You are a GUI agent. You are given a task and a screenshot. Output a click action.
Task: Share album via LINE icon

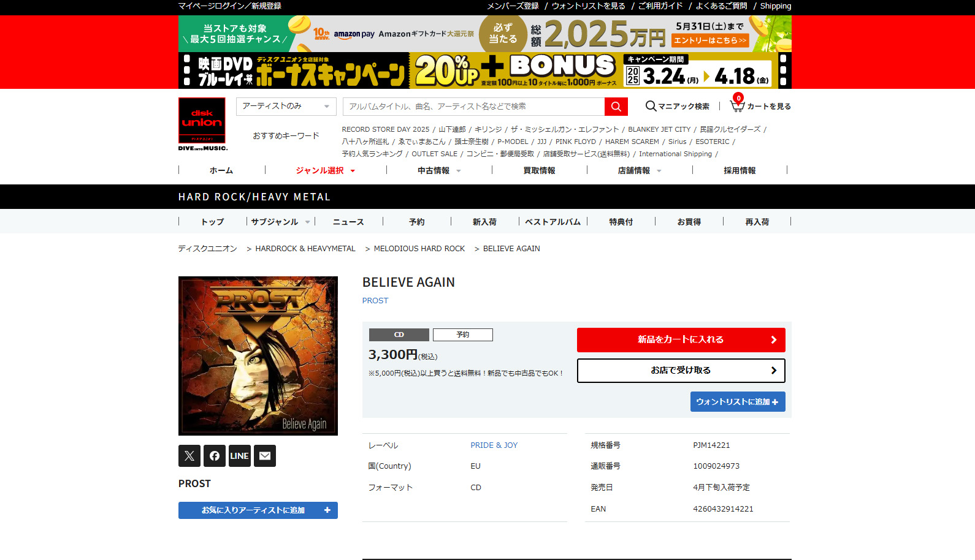pos(240,456)
